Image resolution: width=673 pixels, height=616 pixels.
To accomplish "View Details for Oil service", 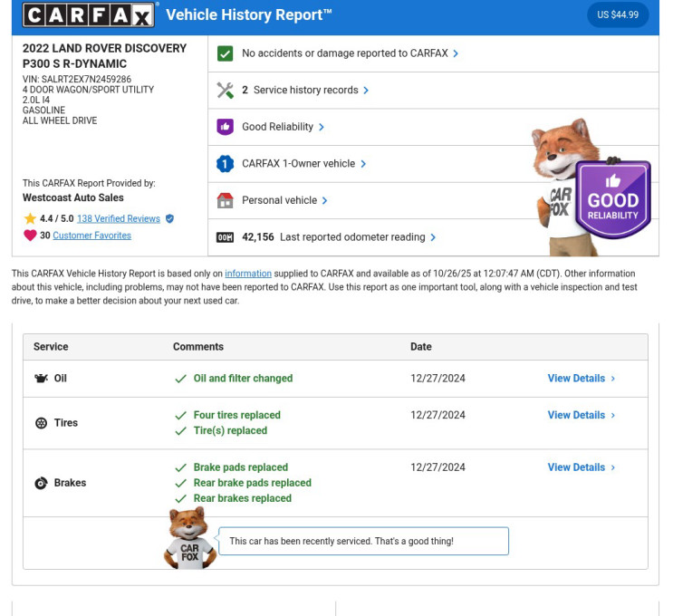I will [581, 379].
